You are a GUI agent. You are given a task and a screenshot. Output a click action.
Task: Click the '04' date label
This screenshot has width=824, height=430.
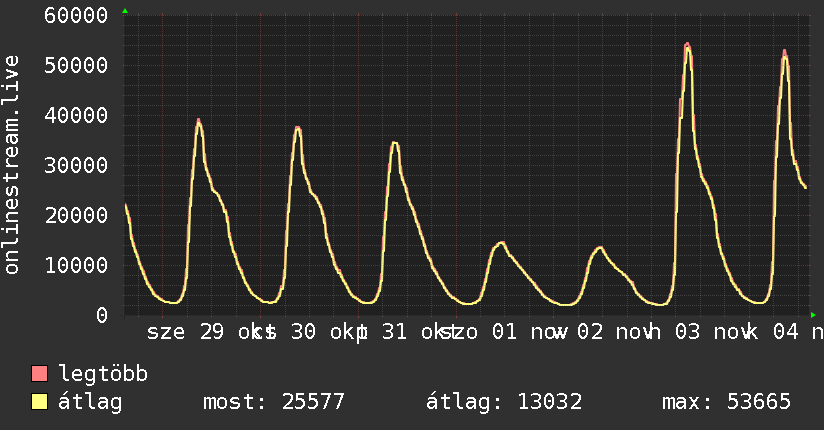click(x=786, y=332)
